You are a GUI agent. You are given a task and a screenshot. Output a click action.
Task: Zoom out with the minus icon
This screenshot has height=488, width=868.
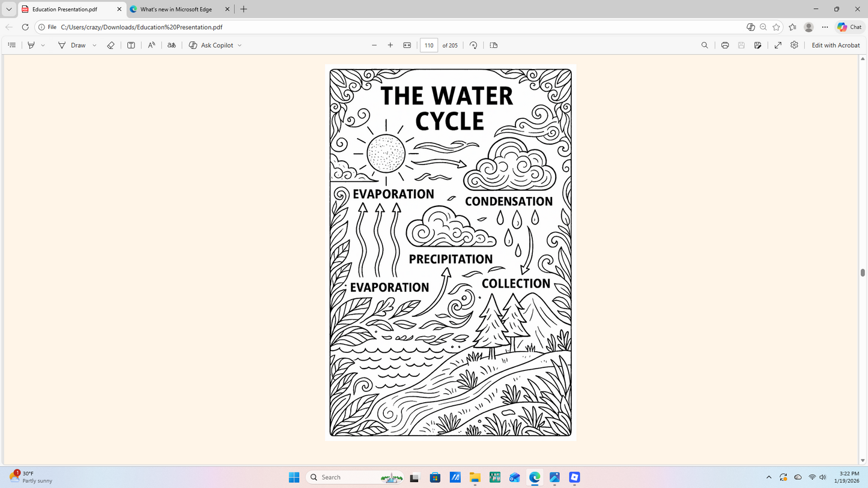[374, 45]
